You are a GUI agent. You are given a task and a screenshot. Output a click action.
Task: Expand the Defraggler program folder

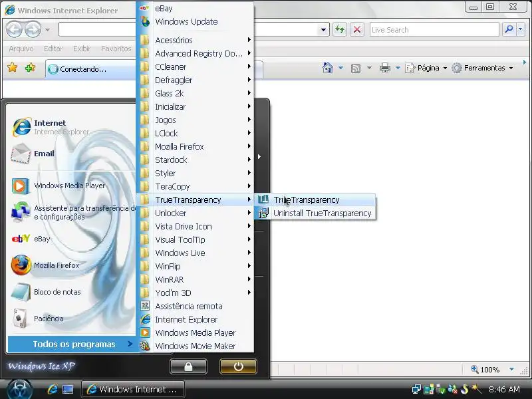[195, 80]
